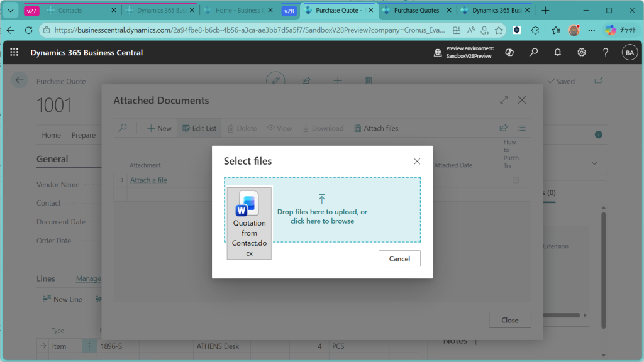Open the Copilot icon in header
644x362 pixels.
509,53
